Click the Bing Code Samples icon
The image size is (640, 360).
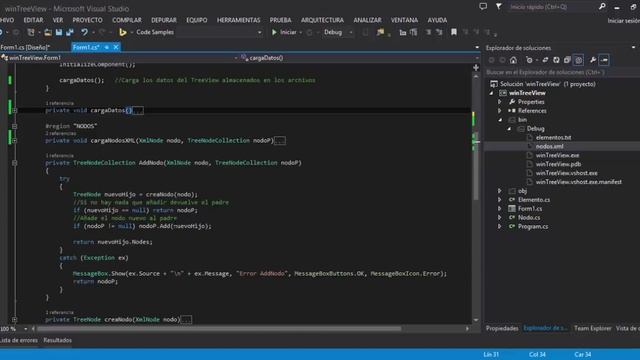pos(122,32)
